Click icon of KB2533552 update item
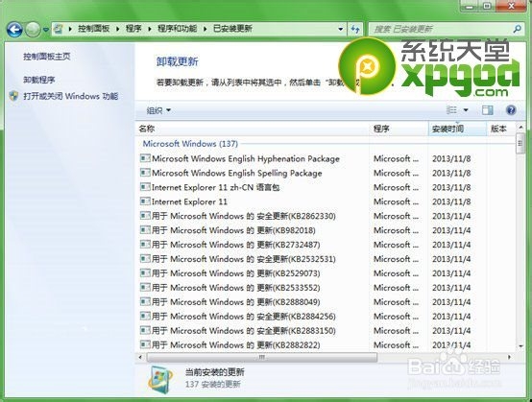The image size is (532, 402). coord(145,287)
